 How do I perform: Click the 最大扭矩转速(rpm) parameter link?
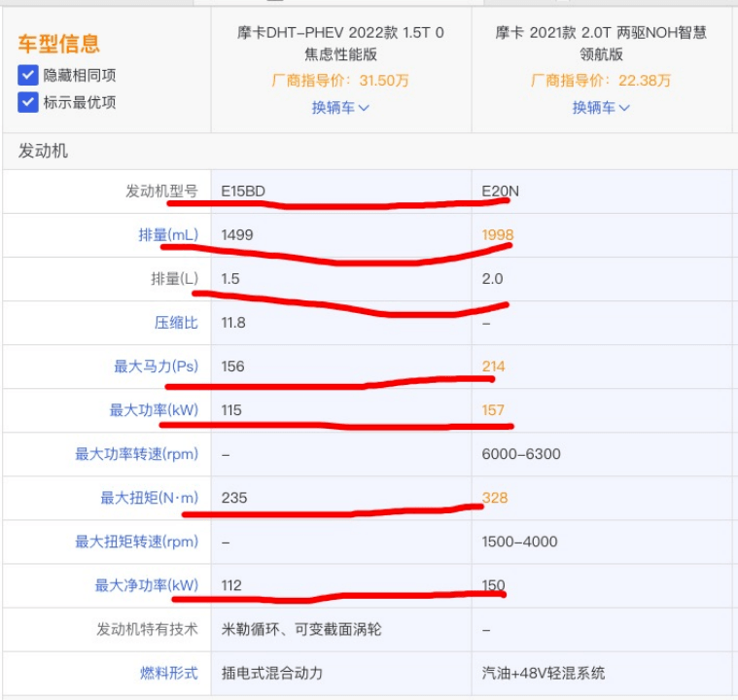[x=137, y=542]
